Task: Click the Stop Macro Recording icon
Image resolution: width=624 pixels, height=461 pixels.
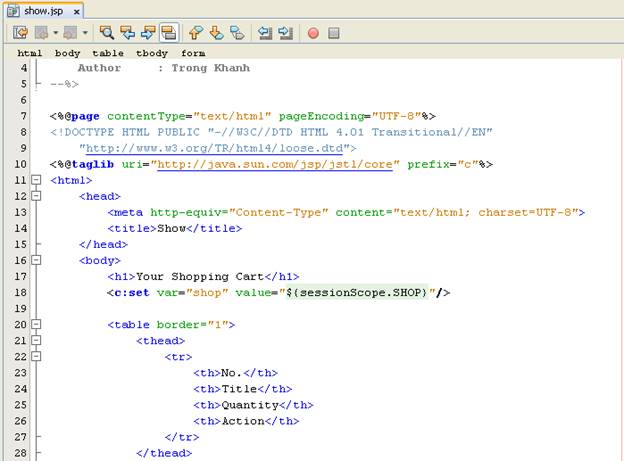Action: pyautogui.click(x=334, y=33)
